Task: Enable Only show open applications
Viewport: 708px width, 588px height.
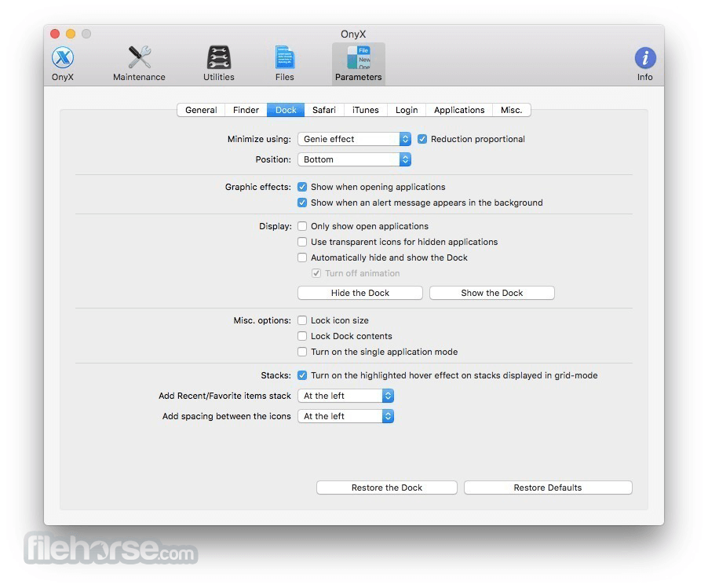Action: coord(302,226)
